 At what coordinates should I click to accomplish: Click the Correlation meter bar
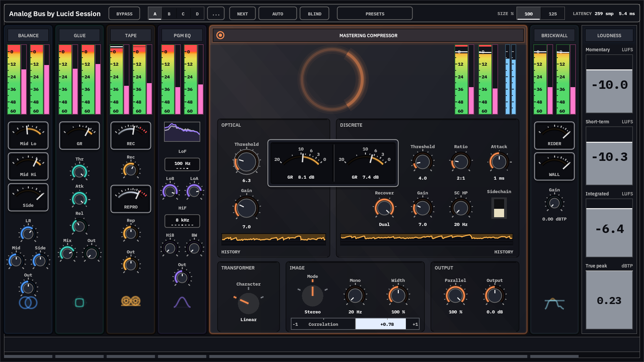pyautogui.click(x=355, y=324)
